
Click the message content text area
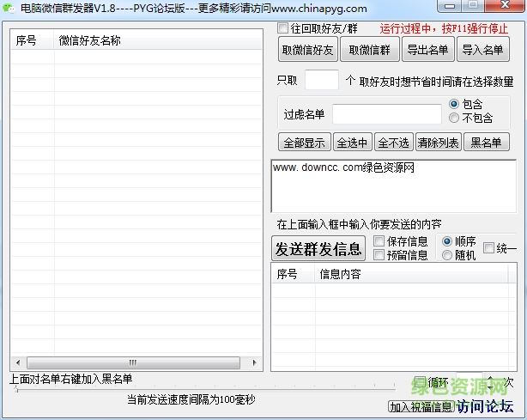coord(394,185)
